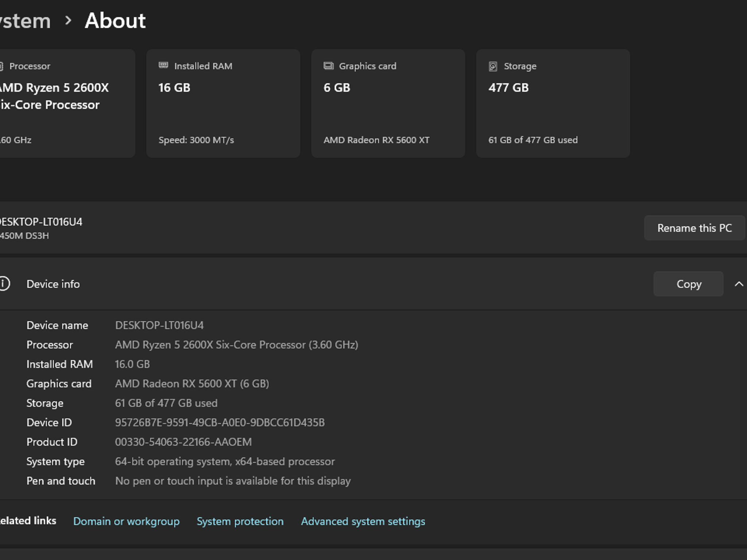Image resolution: width=747 pixels, height=560 pixels.
Task: Click Rename this PC button
Action: (x=694, y=228)
